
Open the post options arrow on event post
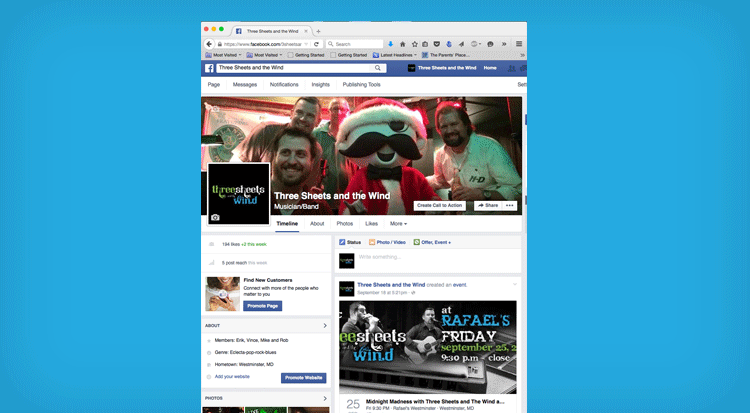click(x=515, y=285)
